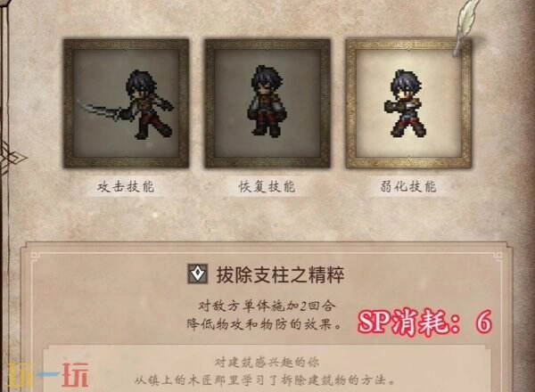The image size is (535, 392).
Task: Click the 攻击技能 label
Action: [126, 187]
